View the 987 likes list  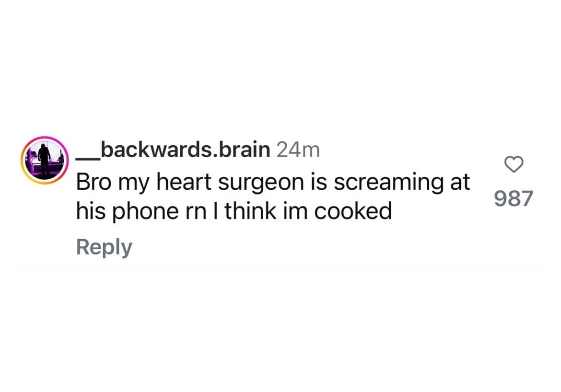[514, 198]
